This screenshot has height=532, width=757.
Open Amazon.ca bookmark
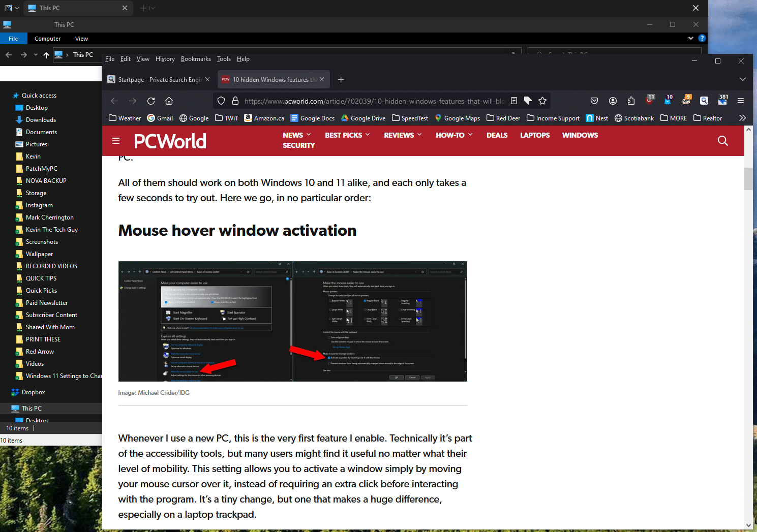point(264,118)
